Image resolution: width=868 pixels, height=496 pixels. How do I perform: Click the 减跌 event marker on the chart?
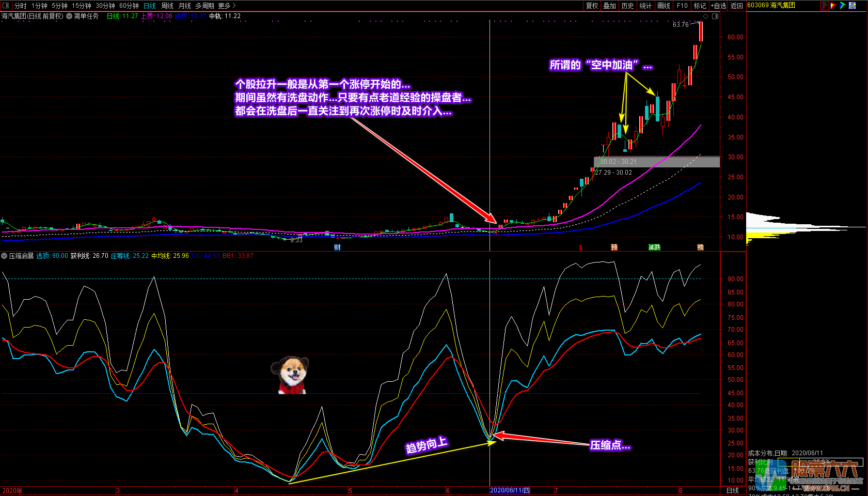[x=654, y=247]
